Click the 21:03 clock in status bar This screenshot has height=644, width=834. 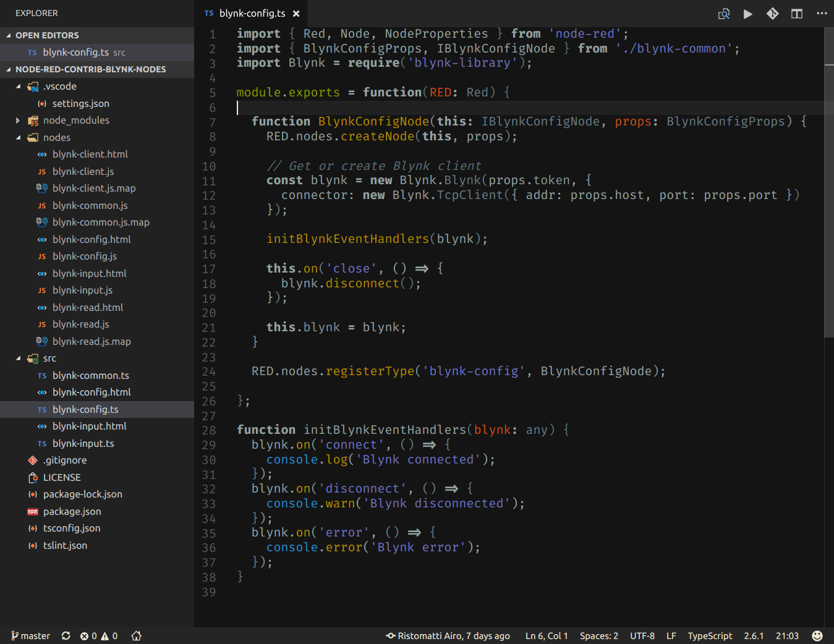(787, 636)
